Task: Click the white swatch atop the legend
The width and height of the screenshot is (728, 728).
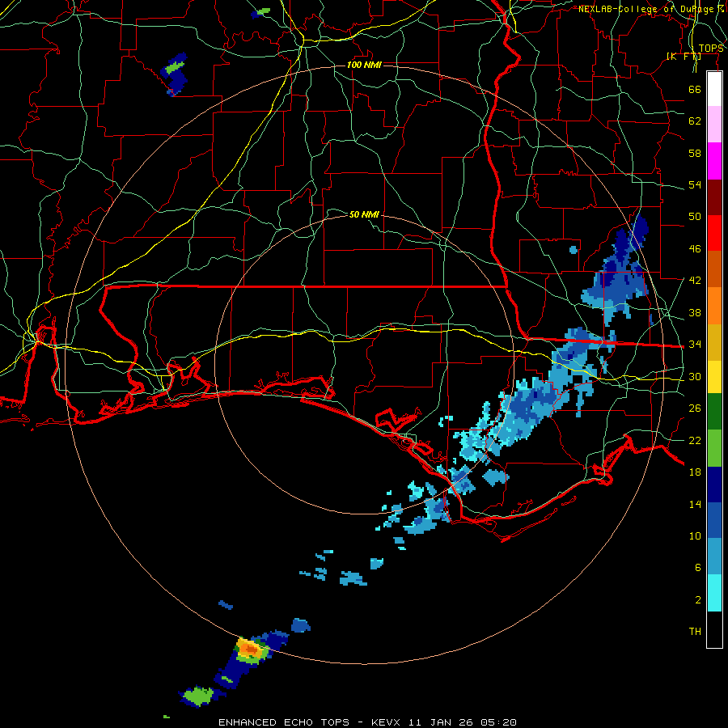Action: click(714, 89)
